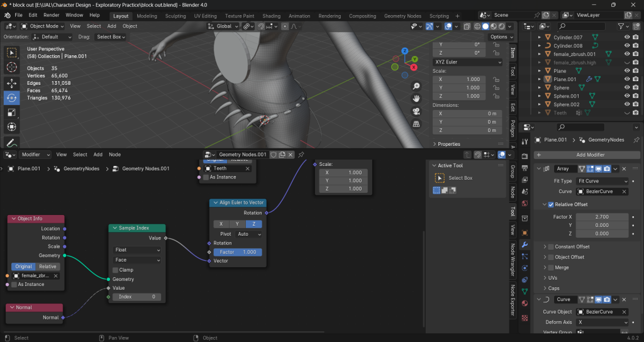This screenshot has height=342, width=644.
Task: Expand Sphere.002 in the outliner
Action: [540, 105]
